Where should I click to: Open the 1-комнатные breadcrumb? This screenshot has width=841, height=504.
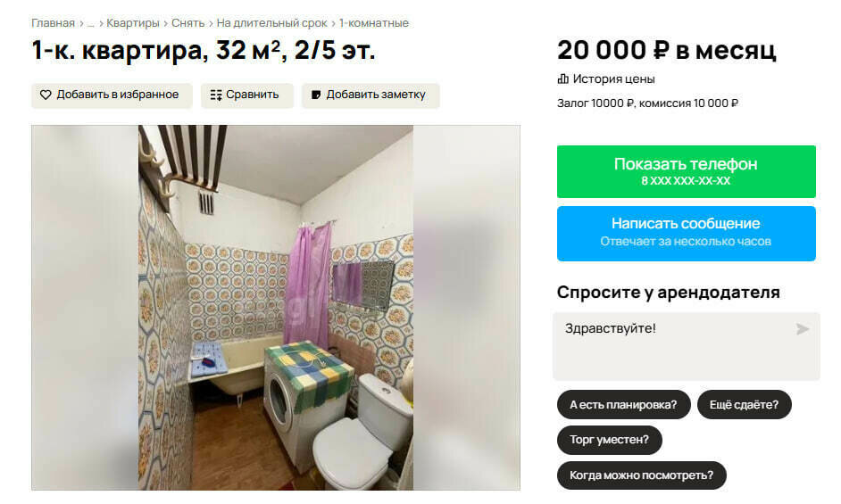pyautogui.click(x=374, y=23)
